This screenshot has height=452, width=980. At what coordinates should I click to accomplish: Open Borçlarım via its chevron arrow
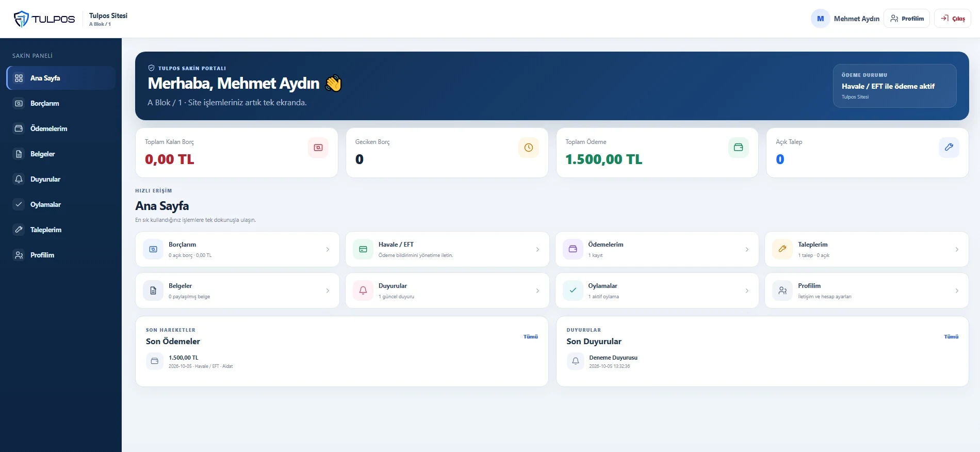tap(328, 250)
